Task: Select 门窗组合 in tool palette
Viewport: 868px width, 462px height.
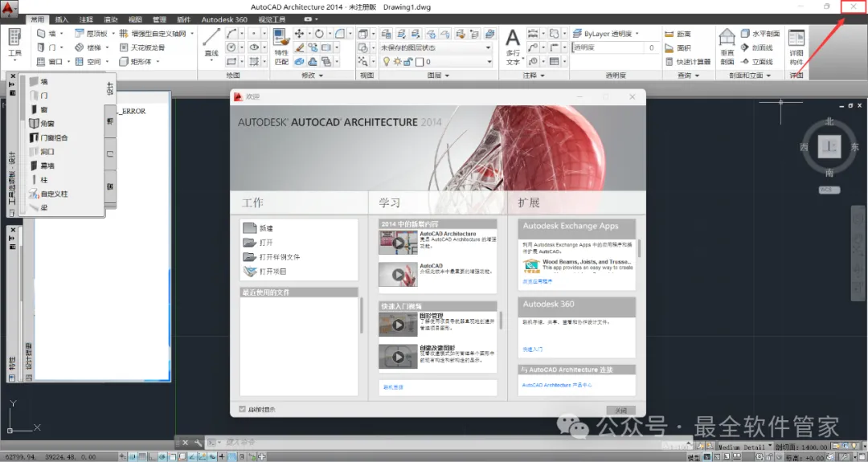Action: pos(49,137)
